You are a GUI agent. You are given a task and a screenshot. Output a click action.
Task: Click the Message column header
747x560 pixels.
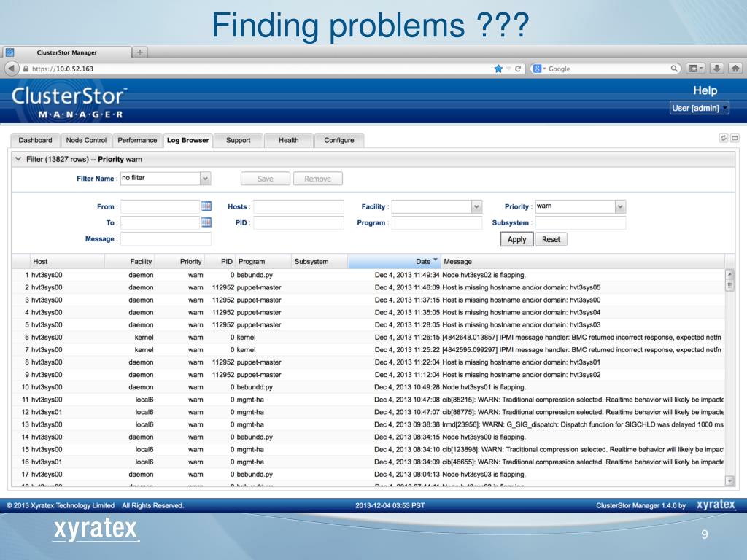pos(583,262)
